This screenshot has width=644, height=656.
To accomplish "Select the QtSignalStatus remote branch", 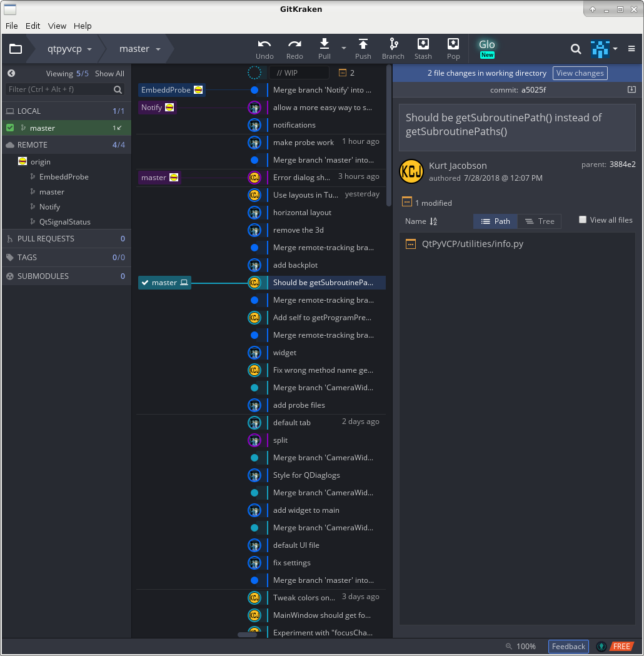I will point(65,222).
